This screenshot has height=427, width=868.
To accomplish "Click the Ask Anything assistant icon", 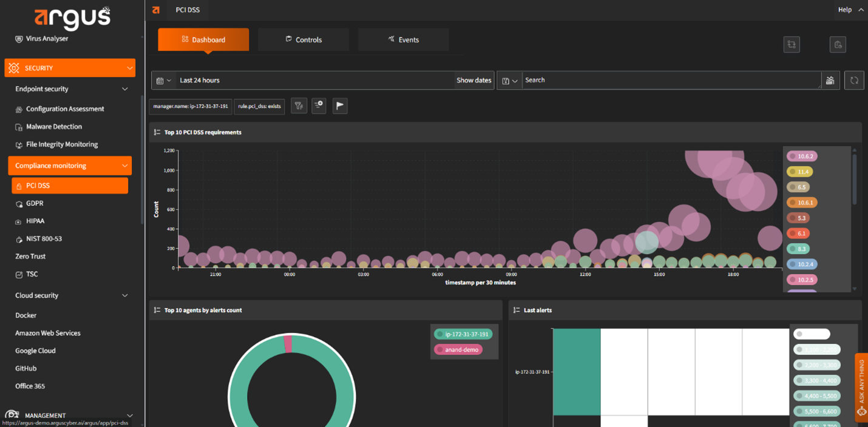I will click(x=861, y=411).
